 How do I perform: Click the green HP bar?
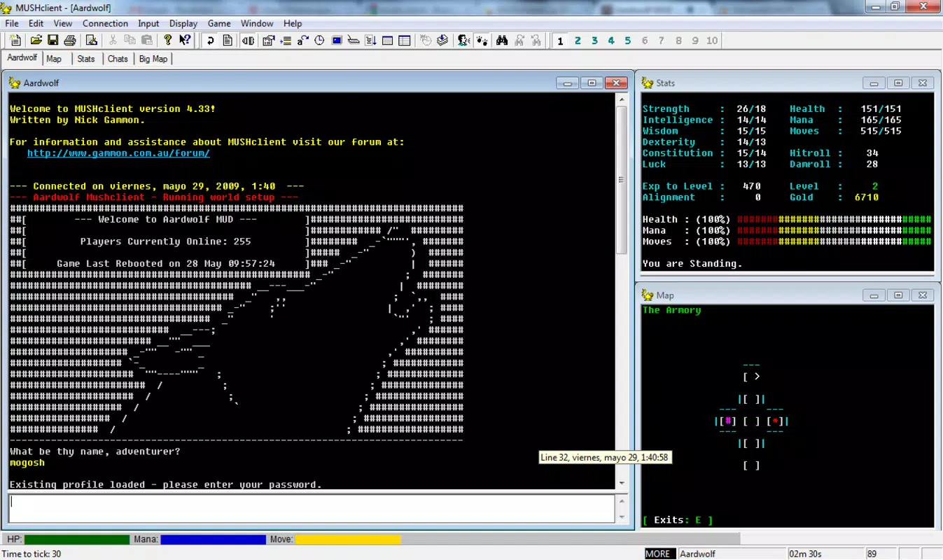click(x=77, y=540)
